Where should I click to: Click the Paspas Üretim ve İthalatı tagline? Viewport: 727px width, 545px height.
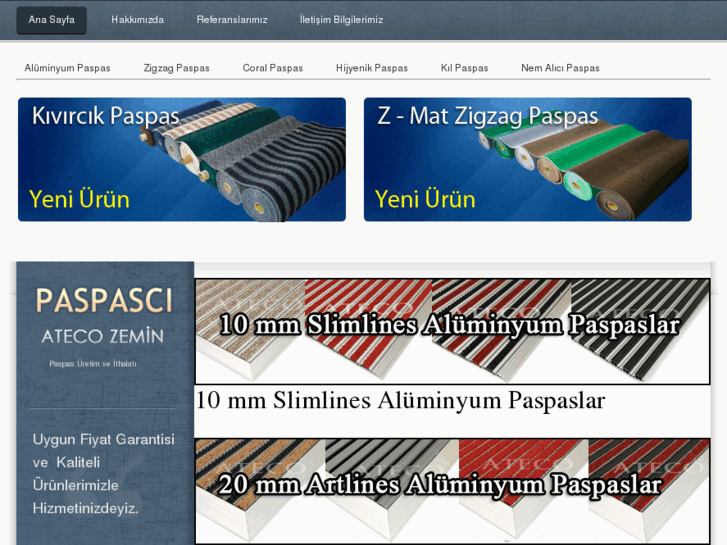pos(93,364)
